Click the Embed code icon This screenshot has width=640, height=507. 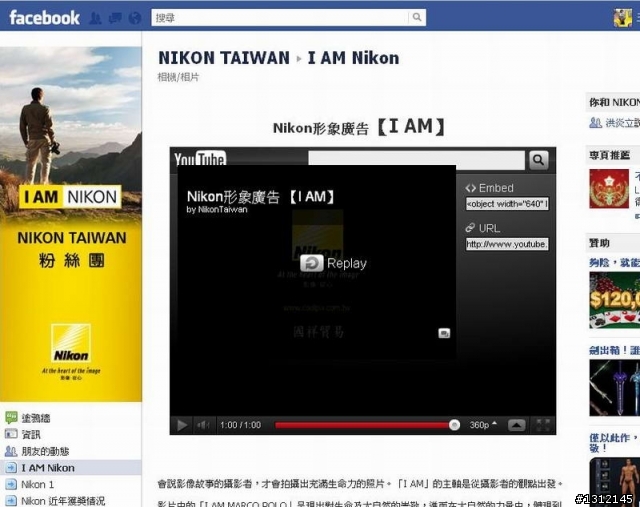tap(471, 188)
